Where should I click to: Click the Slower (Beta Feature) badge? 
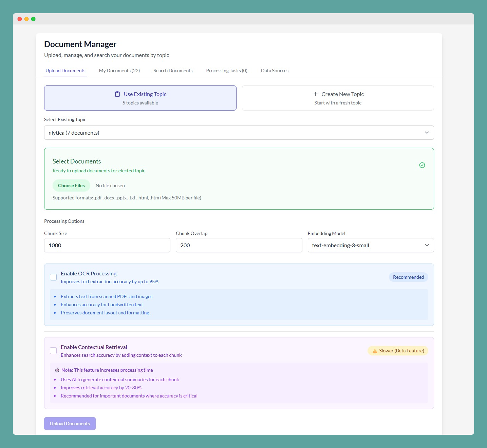[398, 351]
